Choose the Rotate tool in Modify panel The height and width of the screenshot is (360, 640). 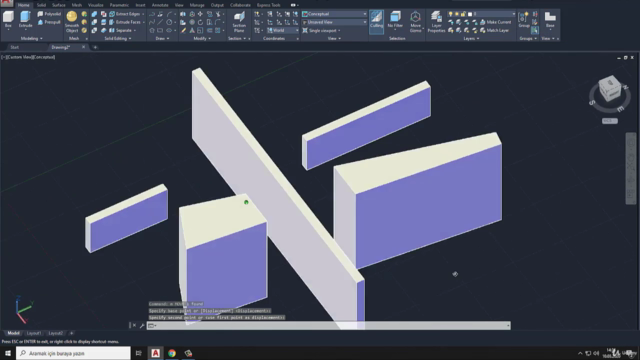pos(200,22)
